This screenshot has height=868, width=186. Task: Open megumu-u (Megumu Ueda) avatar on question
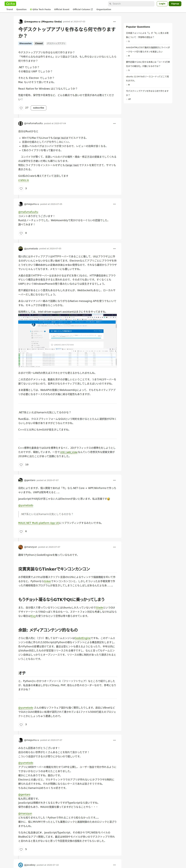click(x=21, y=22)
